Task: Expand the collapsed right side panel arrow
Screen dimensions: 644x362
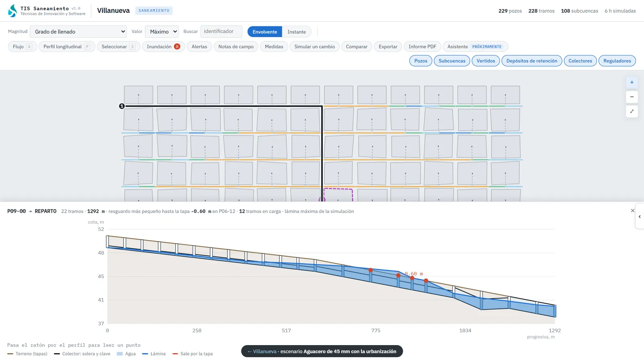Action: [x=640, y=216]
